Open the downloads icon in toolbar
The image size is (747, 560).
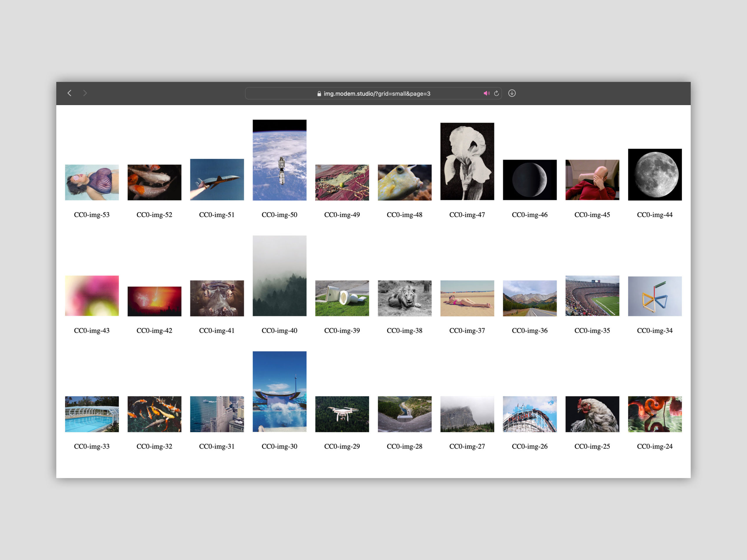pos(512,93)
